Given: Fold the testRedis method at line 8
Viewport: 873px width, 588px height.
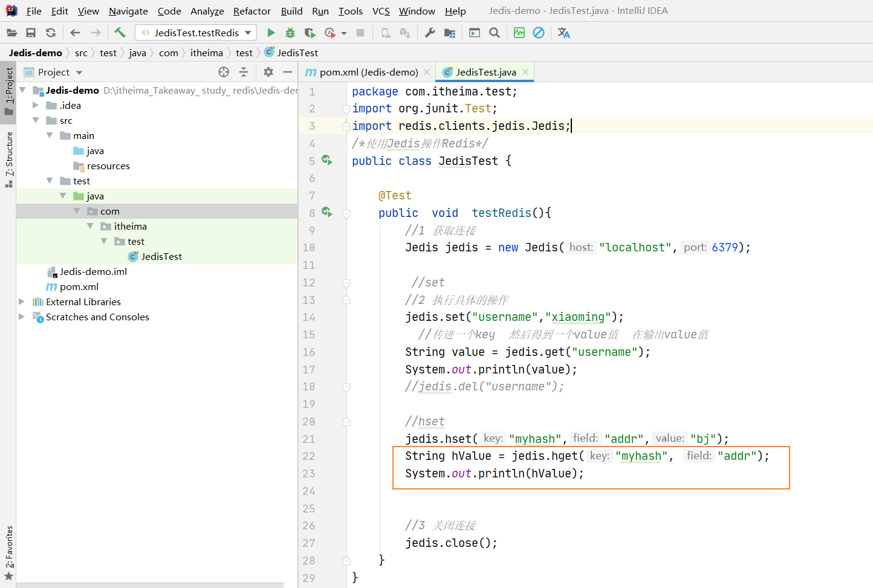Looking at the screenshot, I should pos(346,213).
